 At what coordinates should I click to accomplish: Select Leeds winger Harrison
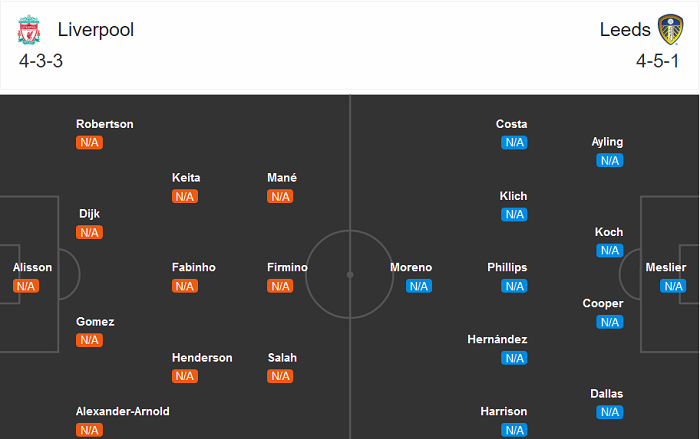point(504,412)
